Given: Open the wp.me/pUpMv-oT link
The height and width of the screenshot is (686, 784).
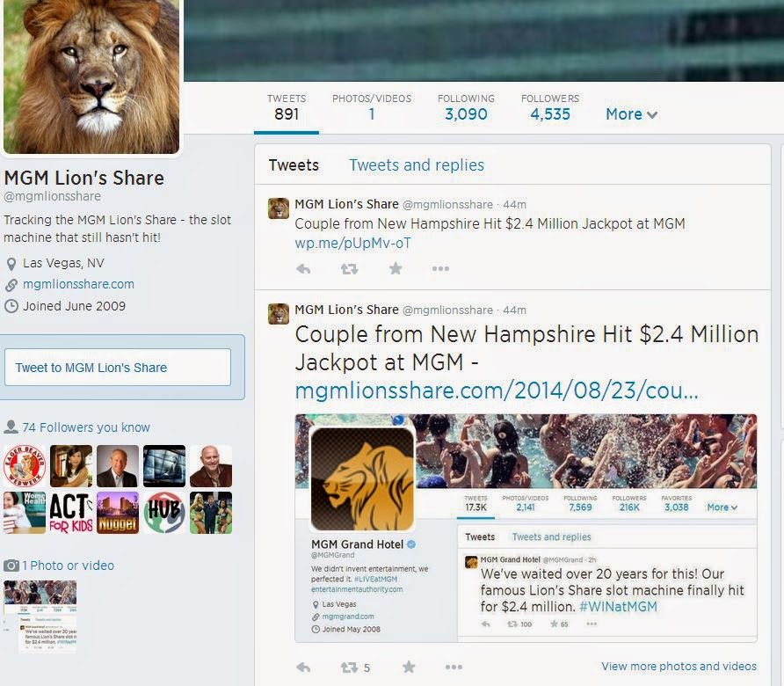Looking at the screenshot, I should coord(352,243).
